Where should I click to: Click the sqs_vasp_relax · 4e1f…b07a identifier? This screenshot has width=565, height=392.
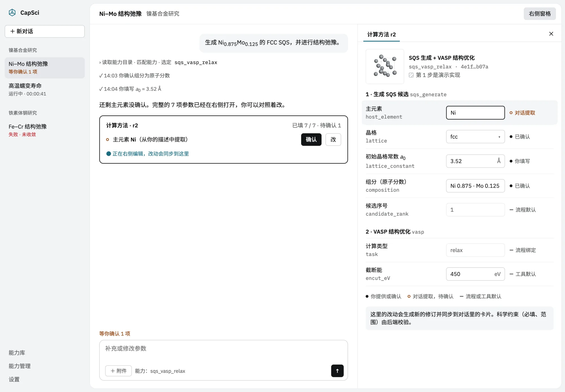click(448, 67)
